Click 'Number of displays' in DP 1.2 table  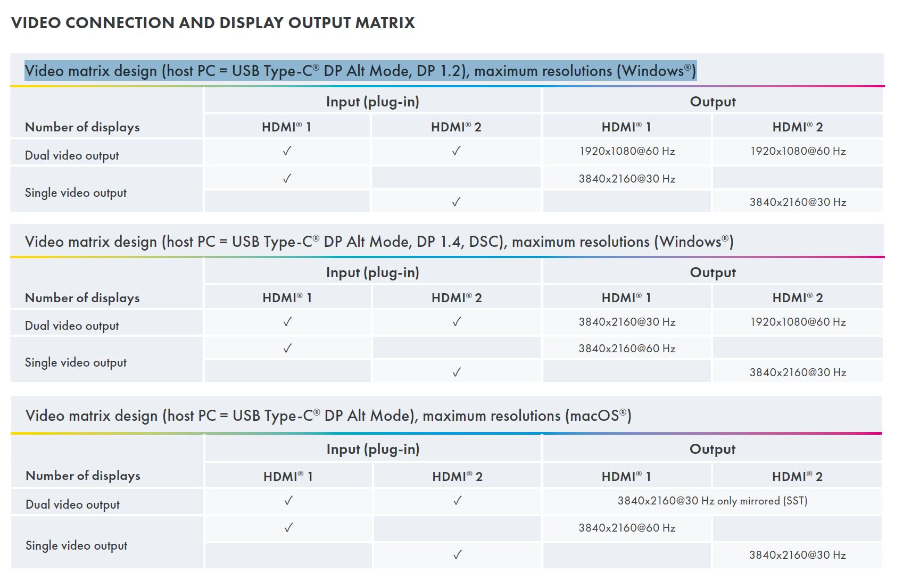click(82, 127)
